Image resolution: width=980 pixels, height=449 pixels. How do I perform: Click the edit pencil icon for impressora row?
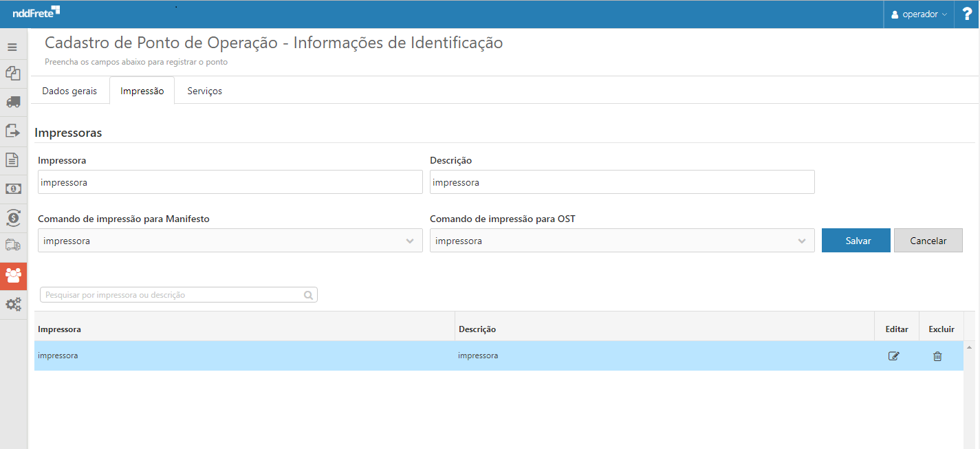point(894,356)
